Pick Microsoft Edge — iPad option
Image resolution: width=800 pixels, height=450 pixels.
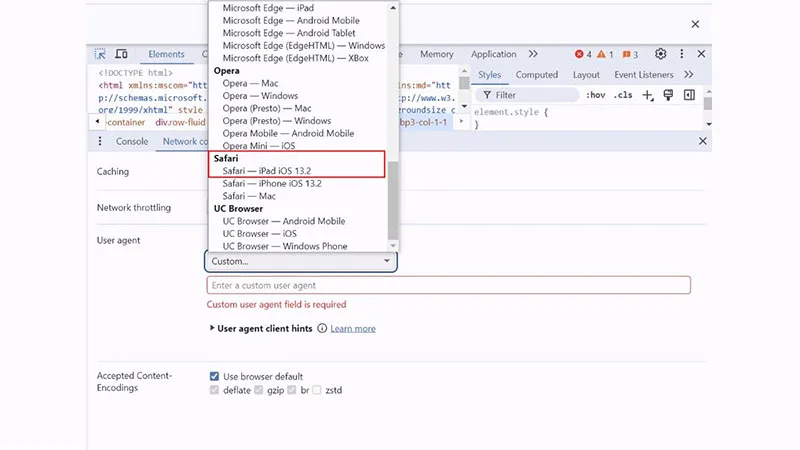[268, 8]
